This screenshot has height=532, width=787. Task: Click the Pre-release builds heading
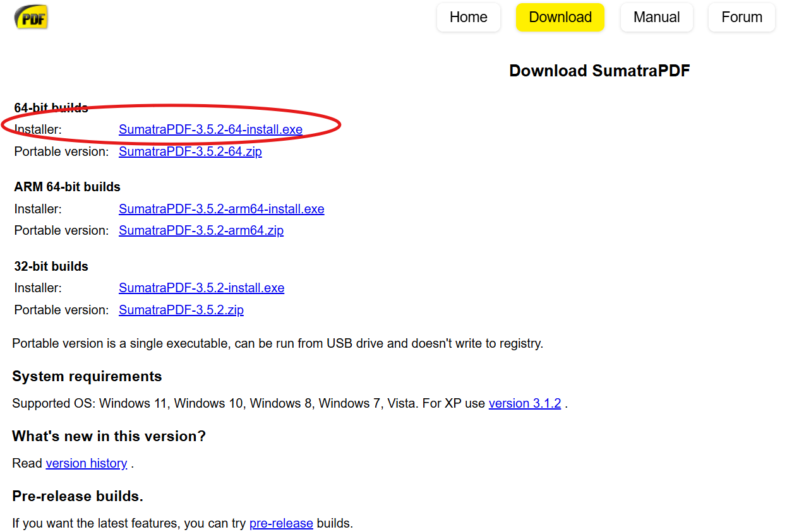(78, 497)
